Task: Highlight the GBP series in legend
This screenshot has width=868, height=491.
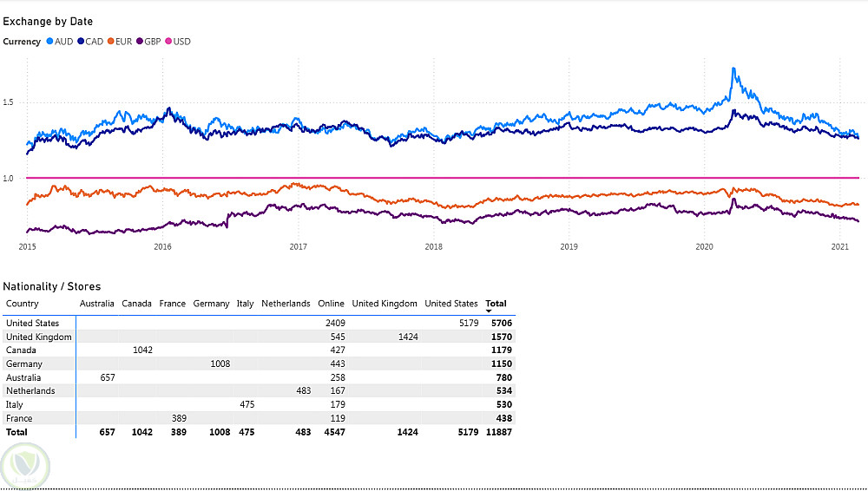Action: point(140,42)
